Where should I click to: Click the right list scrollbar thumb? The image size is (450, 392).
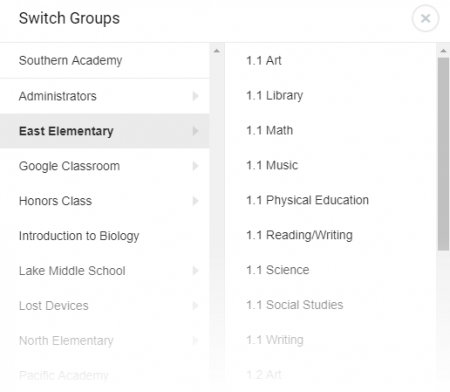tap(443, 154)
